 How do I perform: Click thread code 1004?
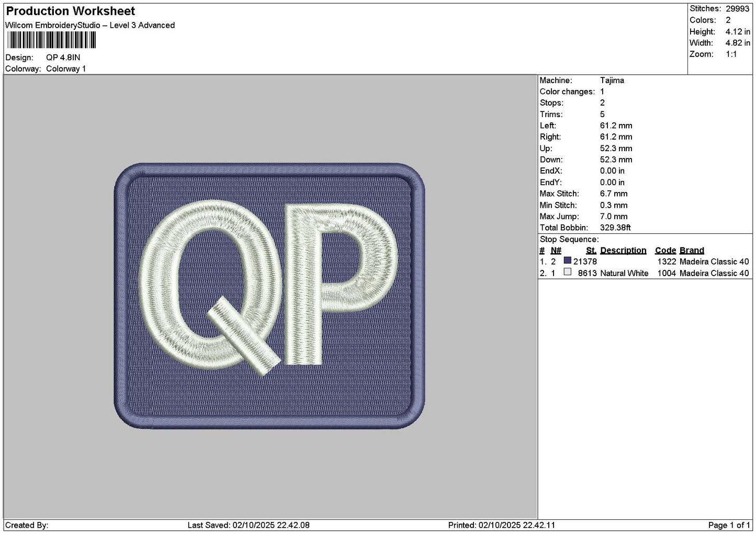tap(667, 273)
